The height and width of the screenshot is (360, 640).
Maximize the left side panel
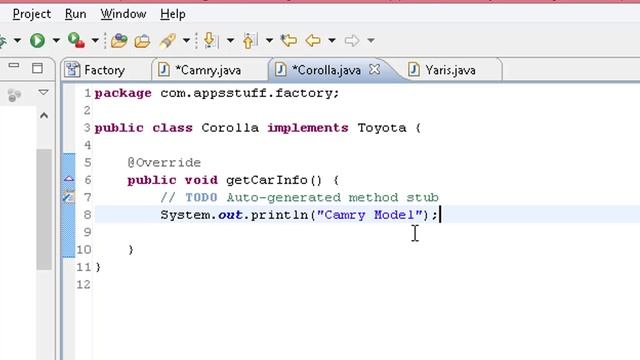(x=37, y=68)
